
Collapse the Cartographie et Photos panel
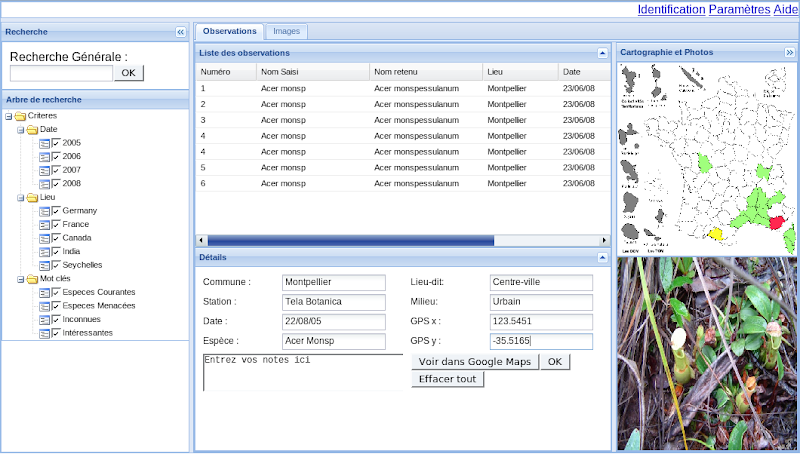tap(789, 53)
